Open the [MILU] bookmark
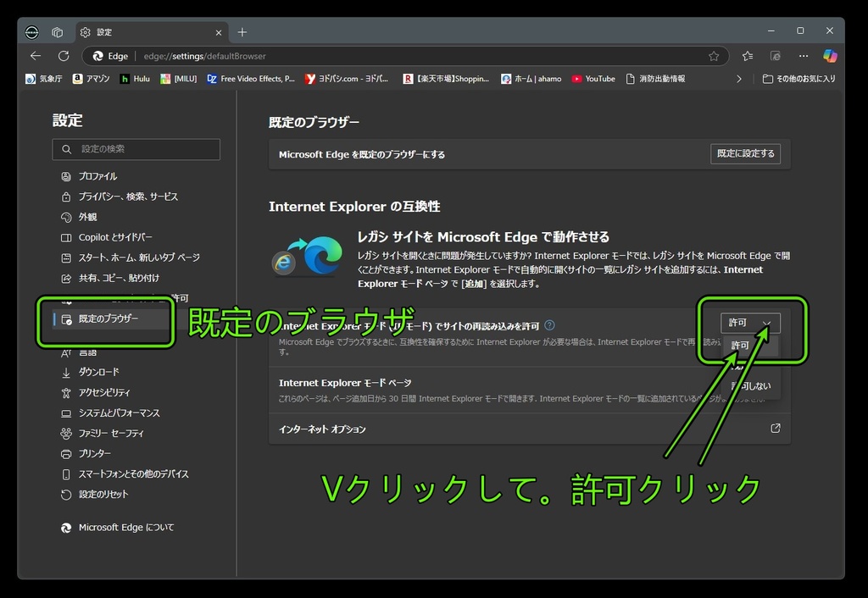 coord(178,79)
